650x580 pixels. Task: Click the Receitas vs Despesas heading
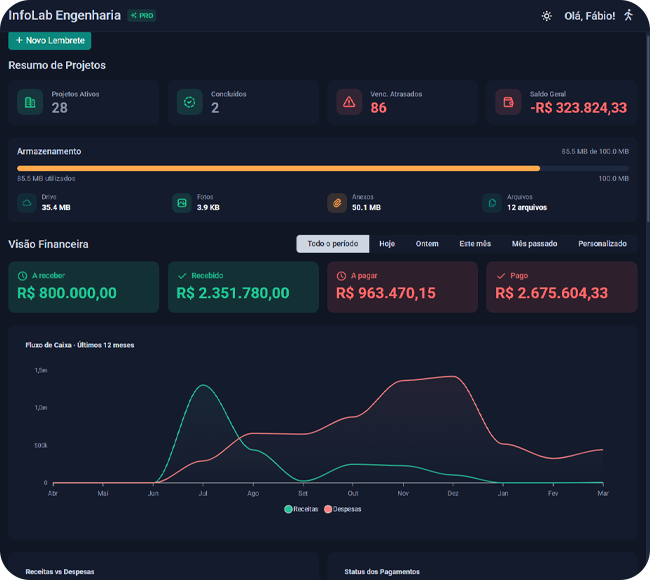pyautogui.click(x=60, y=572)
